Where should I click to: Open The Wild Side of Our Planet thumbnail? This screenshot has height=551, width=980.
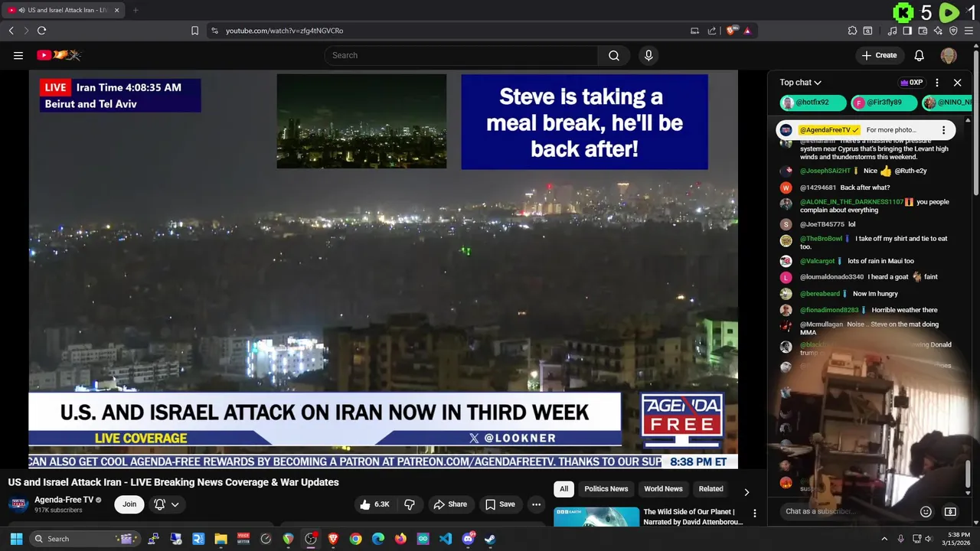(x=596, y=517)
